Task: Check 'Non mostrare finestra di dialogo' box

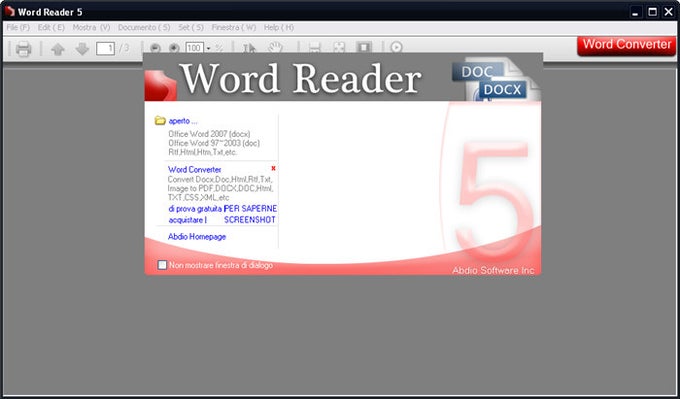Action: (162, 265)
